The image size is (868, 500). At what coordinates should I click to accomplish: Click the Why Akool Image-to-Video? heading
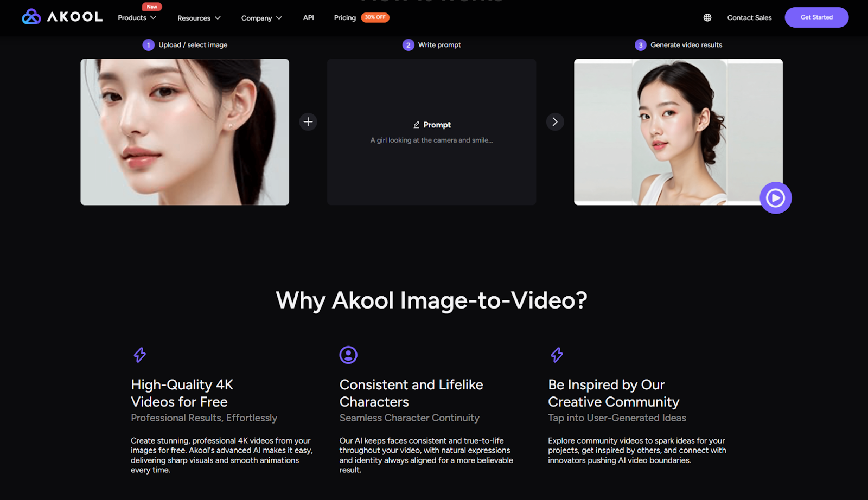tap(432, 300)
